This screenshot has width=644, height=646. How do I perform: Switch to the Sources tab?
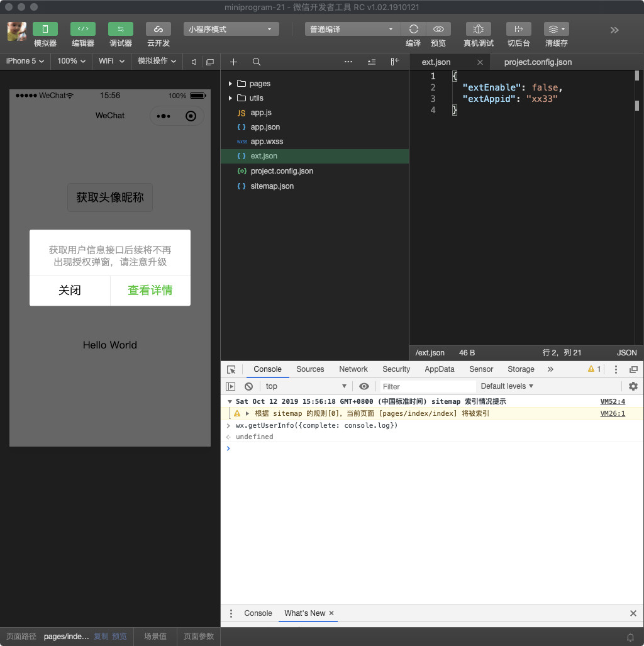(310, 369)
